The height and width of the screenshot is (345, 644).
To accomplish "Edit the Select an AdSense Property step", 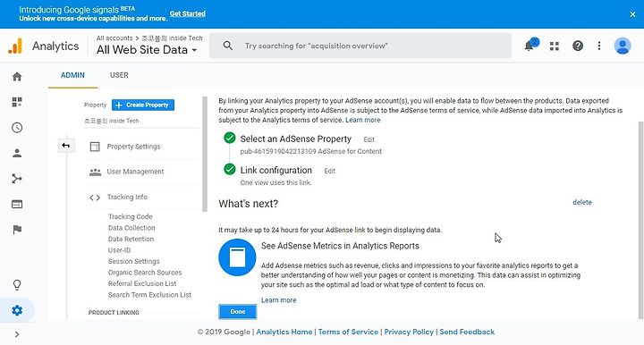I will click(369, 140).
